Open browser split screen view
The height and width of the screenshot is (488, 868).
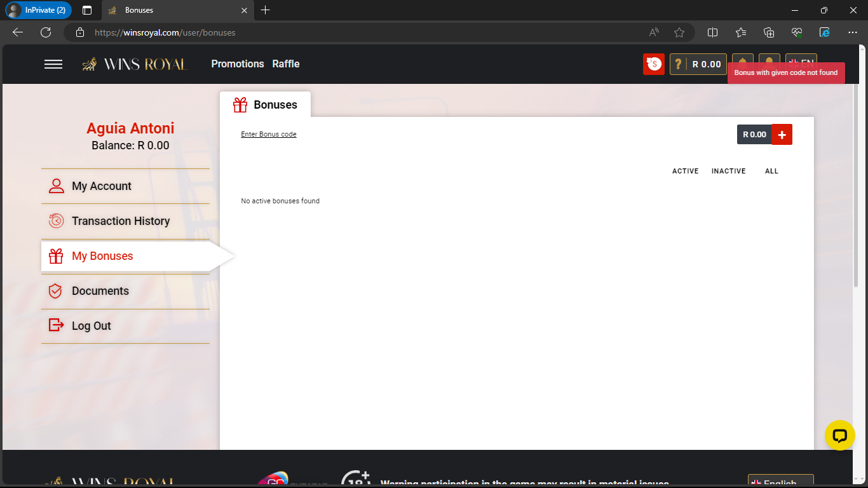pyautogui.click(x=713, y=32)
